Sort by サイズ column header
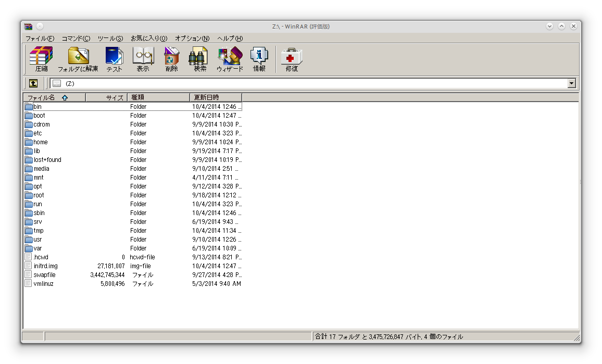Screen dimensions: 602x364 point(107,97)
